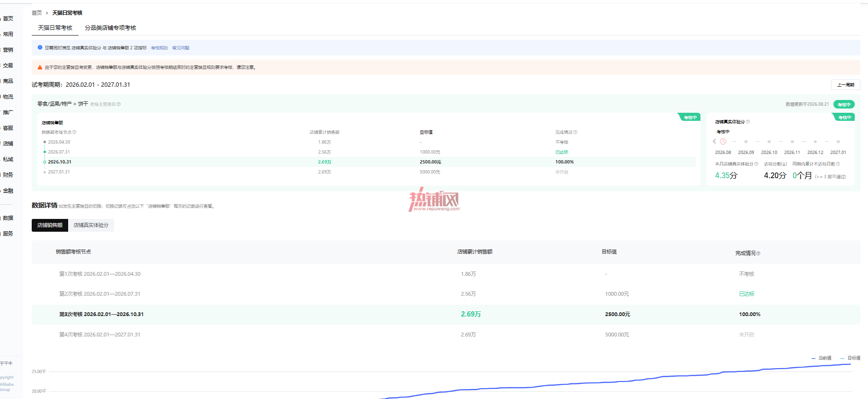
Task: Click the 2026.04.30 node in the summary
Action: click(59, 142)
